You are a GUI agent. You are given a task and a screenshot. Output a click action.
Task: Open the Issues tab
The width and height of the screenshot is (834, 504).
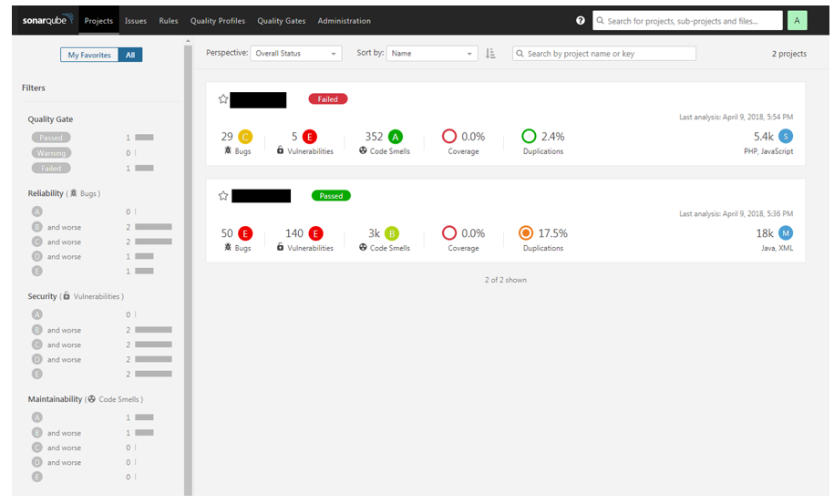pos(136,21)
